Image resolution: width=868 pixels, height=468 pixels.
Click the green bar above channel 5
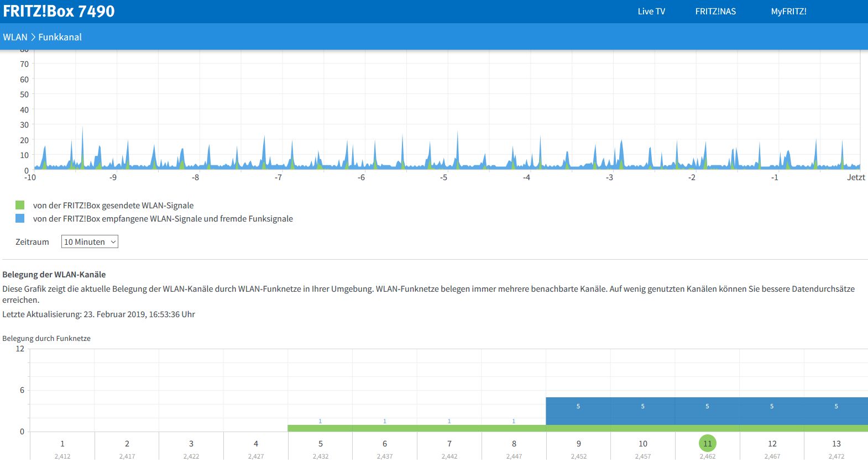[320, 428]
